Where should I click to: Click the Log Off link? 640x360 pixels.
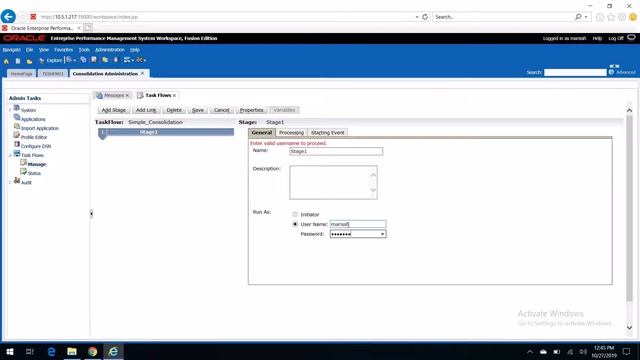click(x=616, y=38)
